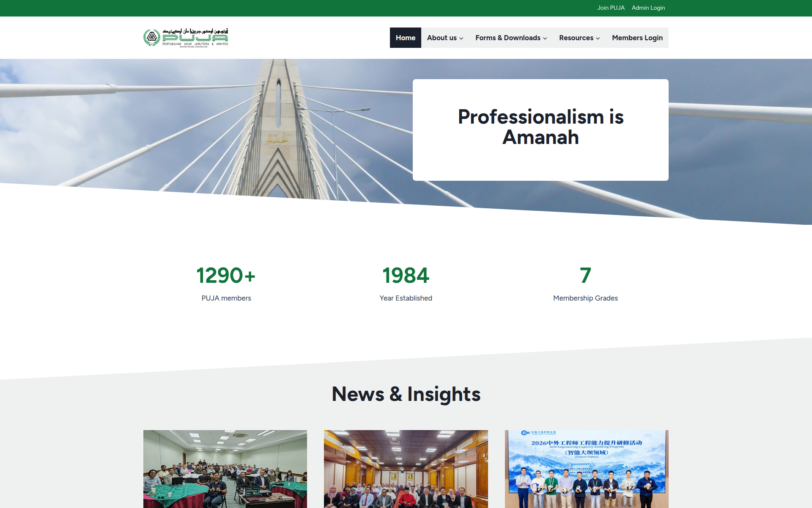This screenshot has width=812, height=508.
Task: Click the Year Established label
Action: [x=406, y=298]
